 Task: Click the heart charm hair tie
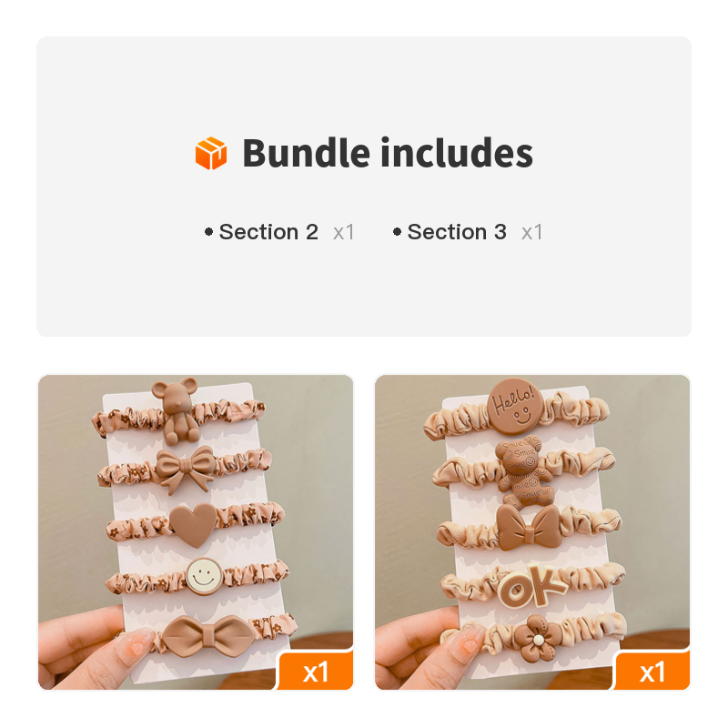coord(193,525)
